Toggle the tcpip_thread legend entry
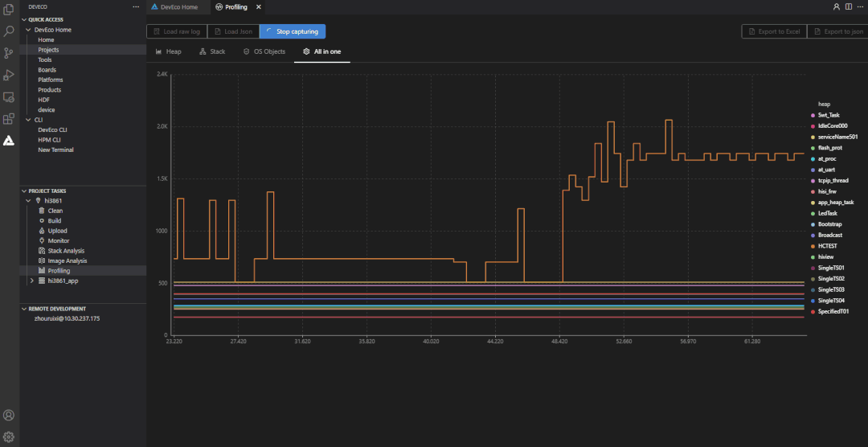868x447 pixels. 831,180
